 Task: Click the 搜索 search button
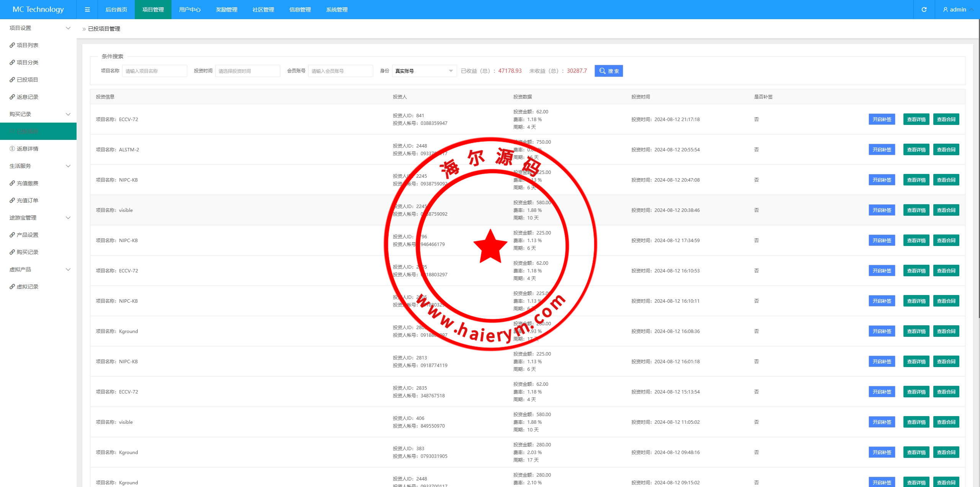pyautogui.click(x=608, y=71)
